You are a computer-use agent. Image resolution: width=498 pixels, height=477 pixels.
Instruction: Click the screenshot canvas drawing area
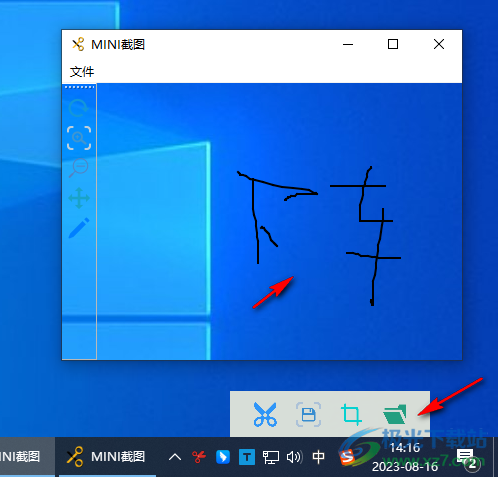[279, 222]
